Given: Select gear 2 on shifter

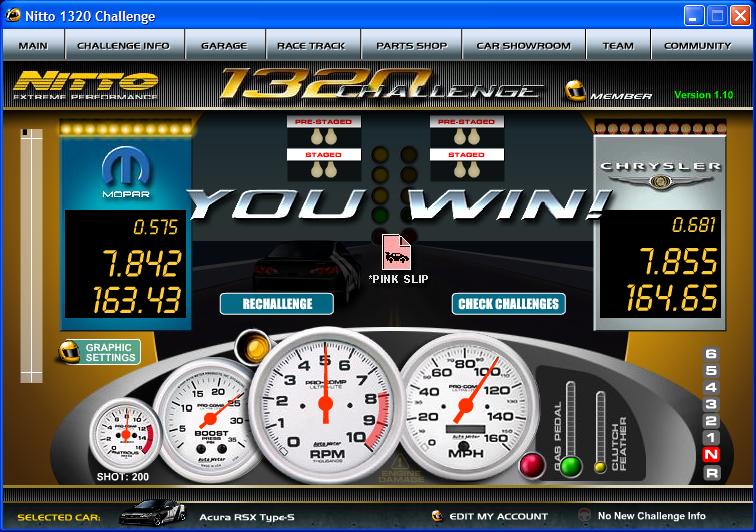Looking at the screenshot, I should click(x=711, y=421).
